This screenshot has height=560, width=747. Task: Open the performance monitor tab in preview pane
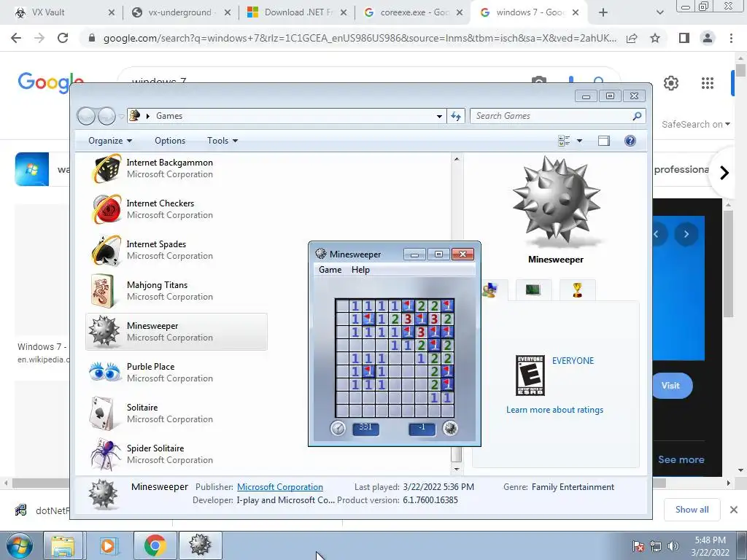(533, 290)
